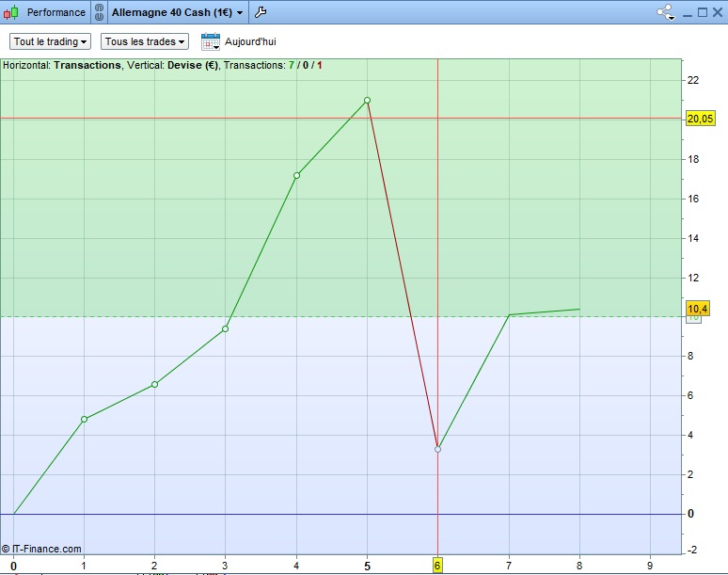Click the Transactions 7 / 0 / 1 text
The width and height of the screenshot is (728, 575).
pyautogui.click(x=273, y=66)
